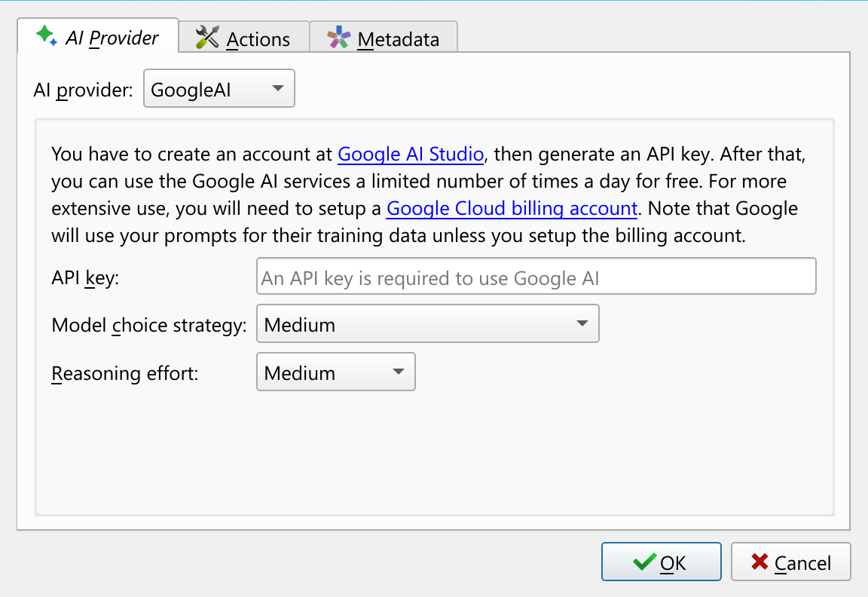Click the "AI provider:" label text

click(83, 90)
